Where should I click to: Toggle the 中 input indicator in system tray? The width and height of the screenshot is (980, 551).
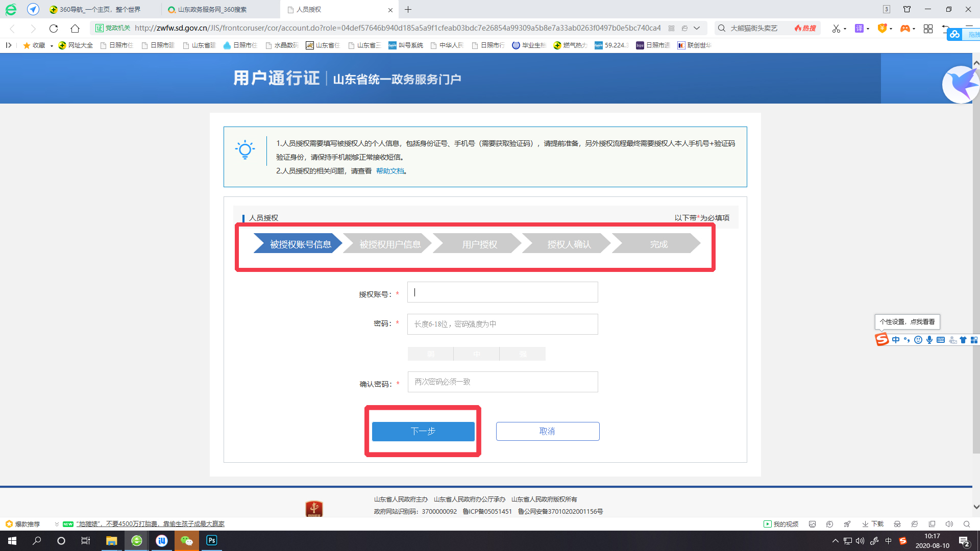coord(888,541)
